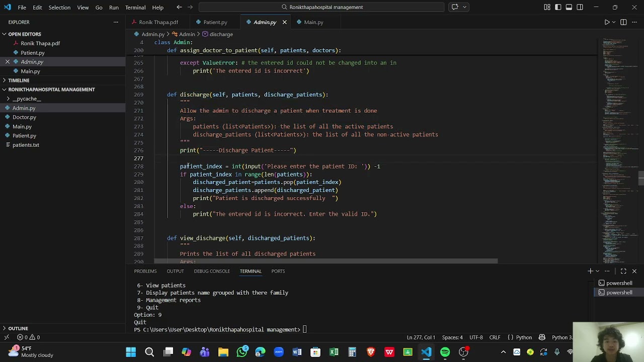
Task: Click the discharge method breadcrumb
Action: click(217, 34)
